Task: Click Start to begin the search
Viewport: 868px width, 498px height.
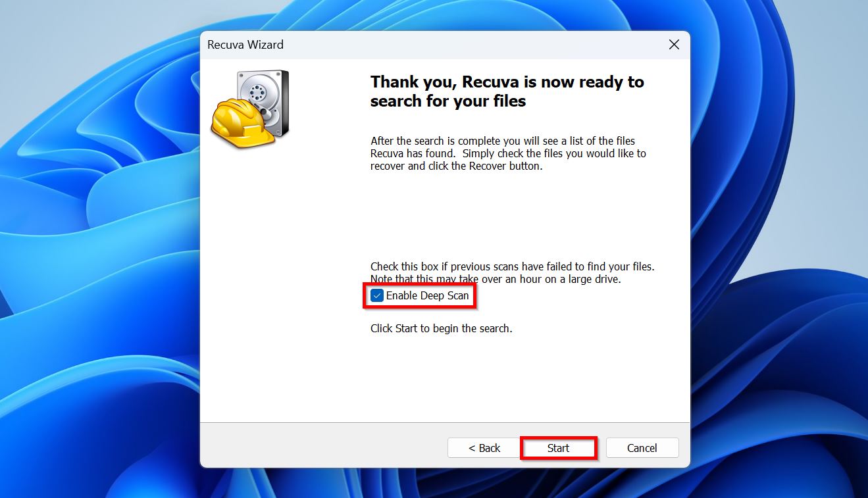Action: 558,447
